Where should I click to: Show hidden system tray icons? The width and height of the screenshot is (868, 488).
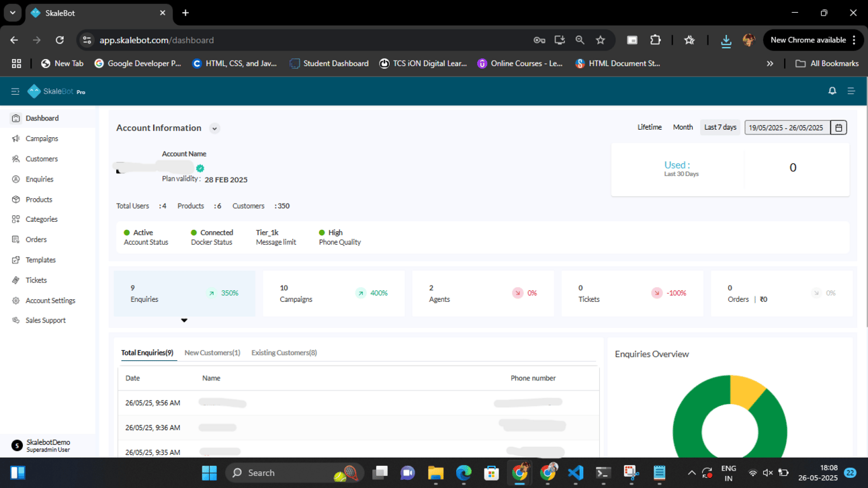pyautogui.click(x=691, y=473)
